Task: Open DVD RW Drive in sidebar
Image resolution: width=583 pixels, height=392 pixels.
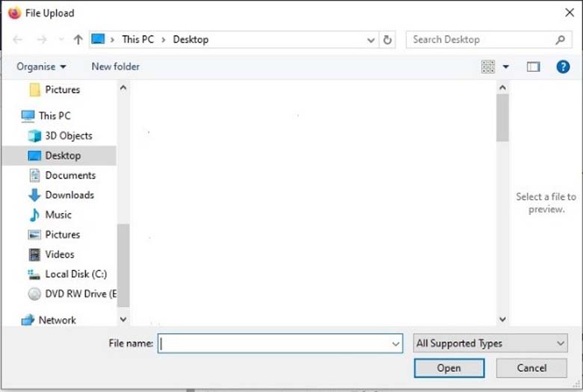Action: [80, 293]
